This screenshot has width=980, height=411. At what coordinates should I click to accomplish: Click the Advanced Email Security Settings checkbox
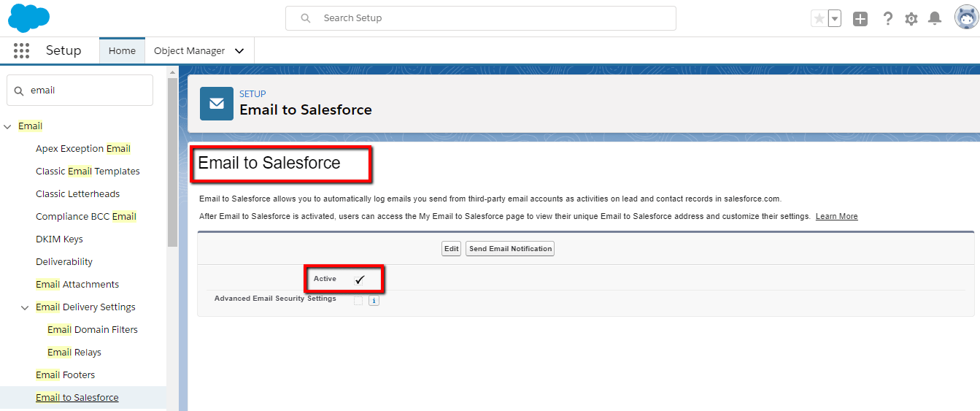(x=358, y=300)
